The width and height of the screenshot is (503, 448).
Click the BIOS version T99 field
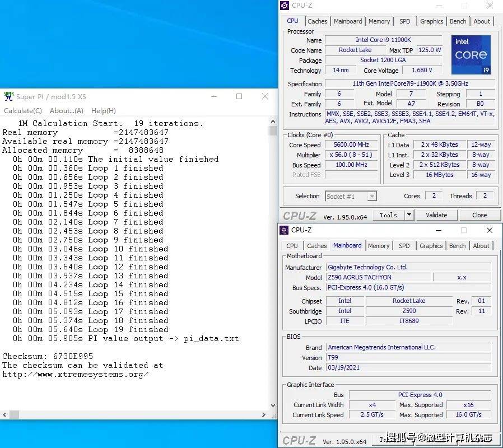coord(408,357)
